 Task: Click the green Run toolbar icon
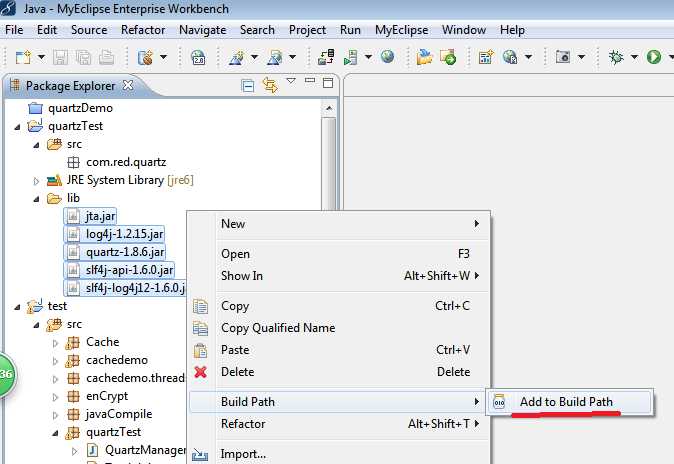654,57
